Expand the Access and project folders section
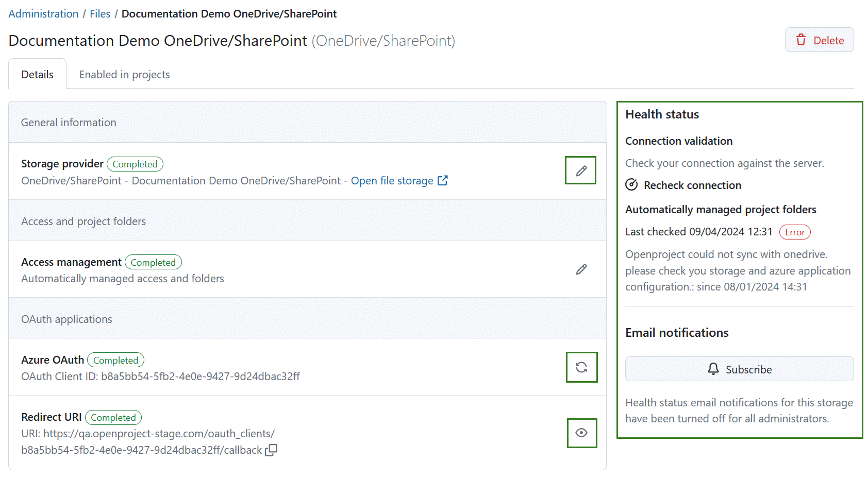The height and width of the screenshot is (479, 868). [x=83, y=220]
